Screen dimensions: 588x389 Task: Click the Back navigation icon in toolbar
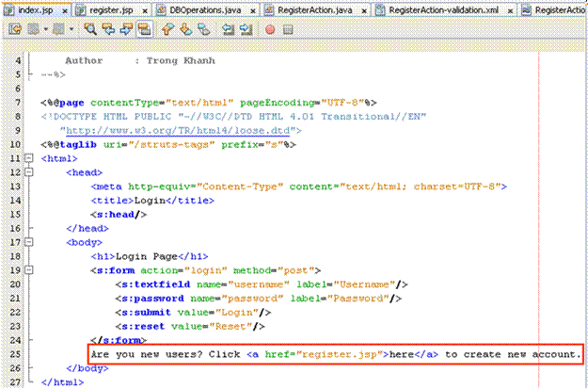(x=34, y=29)
